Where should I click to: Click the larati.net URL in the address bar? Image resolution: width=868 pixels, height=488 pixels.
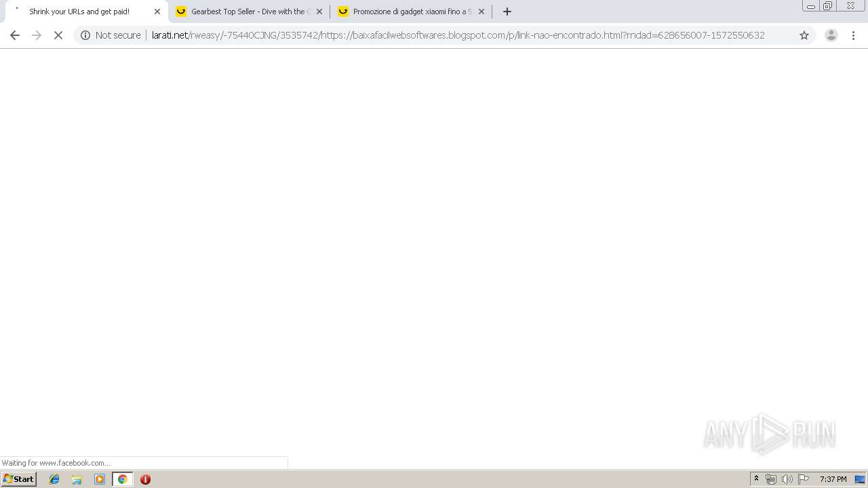click(458, 35)
